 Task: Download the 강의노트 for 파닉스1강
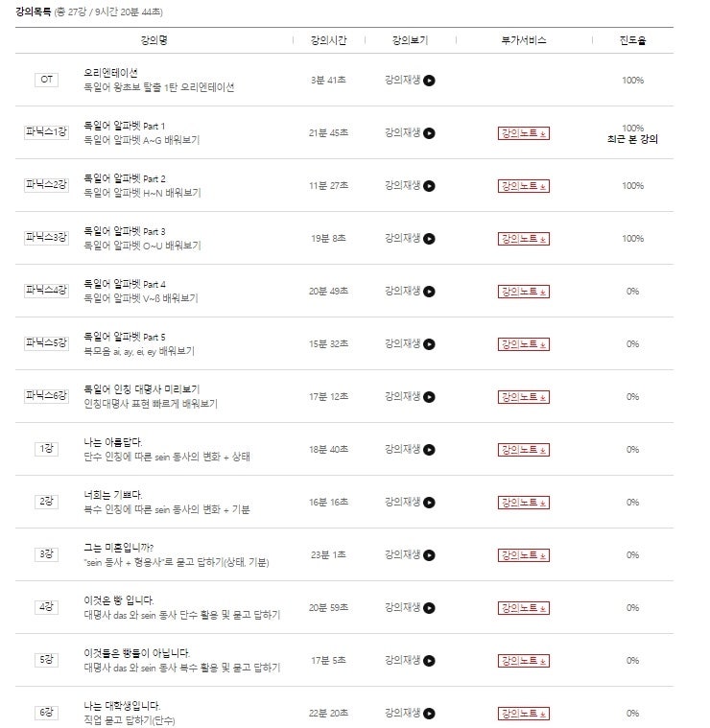coord(523,133)
